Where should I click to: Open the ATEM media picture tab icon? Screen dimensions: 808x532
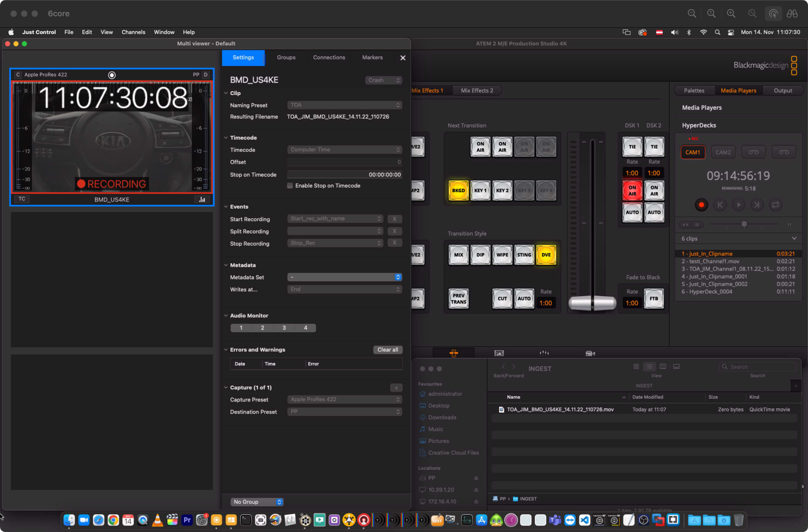tap(499, 353)
